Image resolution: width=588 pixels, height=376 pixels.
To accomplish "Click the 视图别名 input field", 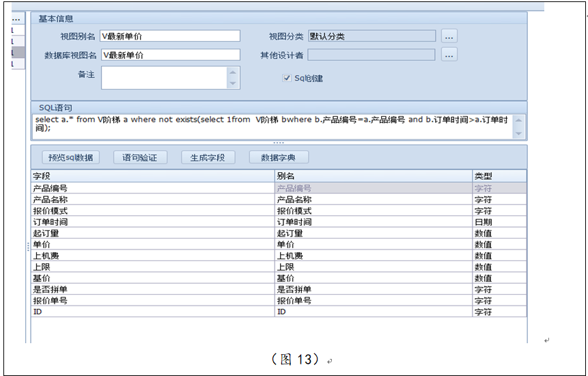I will pyautogui.click(x=170, y=36).
